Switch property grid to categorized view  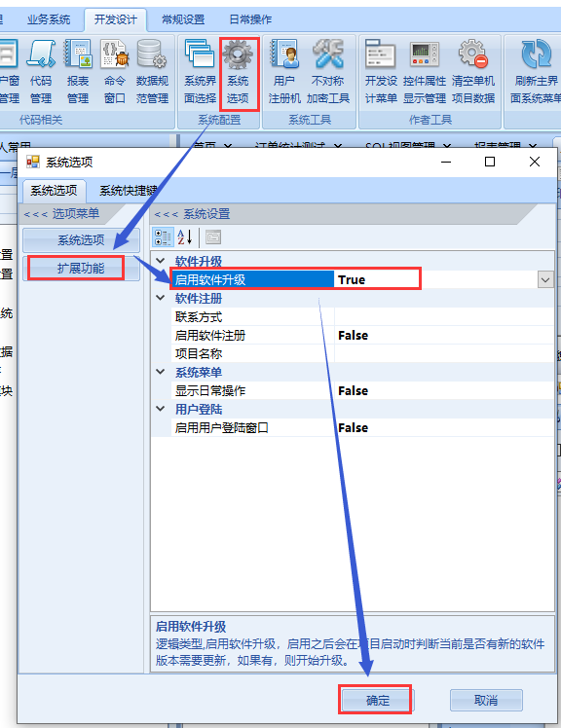(164, 237)
